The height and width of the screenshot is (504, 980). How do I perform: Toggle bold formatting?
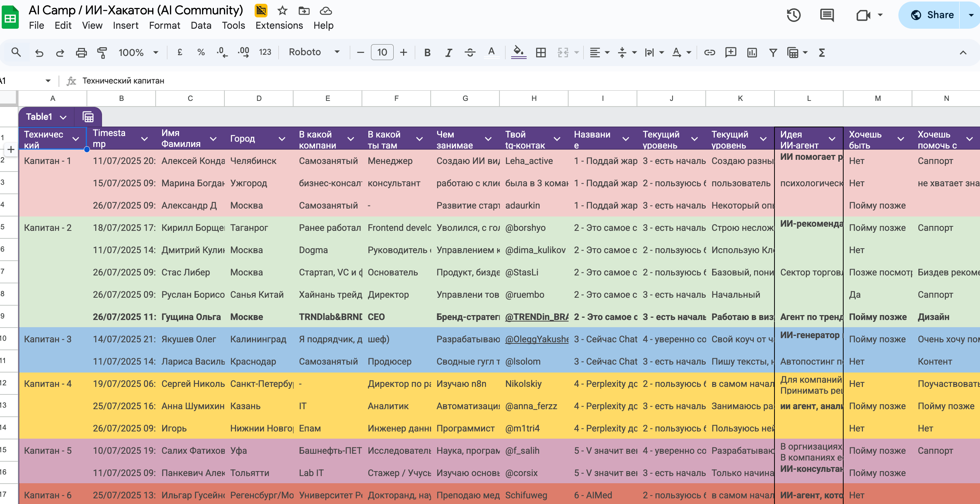pos(427,53)
